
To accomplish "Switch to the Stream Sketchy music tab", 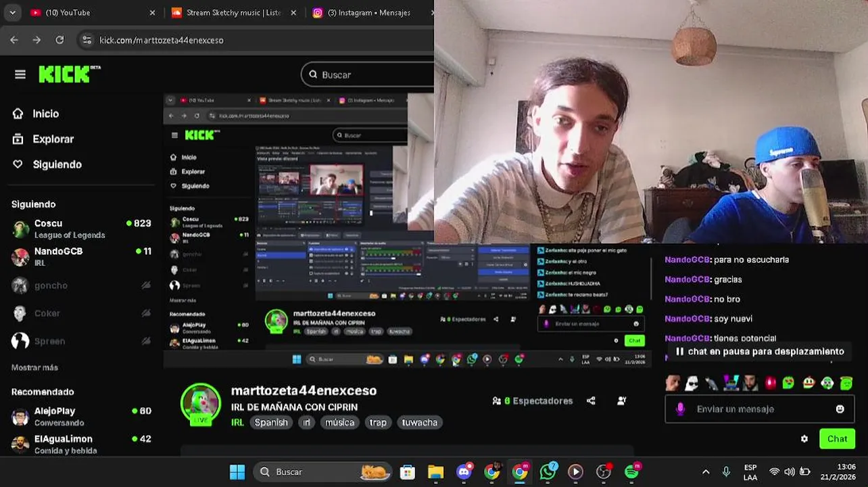I will [x=233, y=12].
